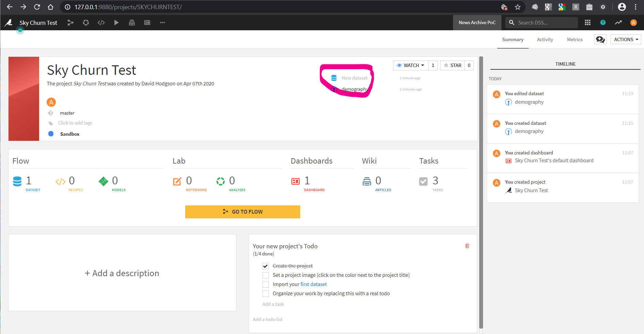This screenshot has height=334, width=644.
Task: Open the Jobs play icon in navbar
Action: coord(116,22)
